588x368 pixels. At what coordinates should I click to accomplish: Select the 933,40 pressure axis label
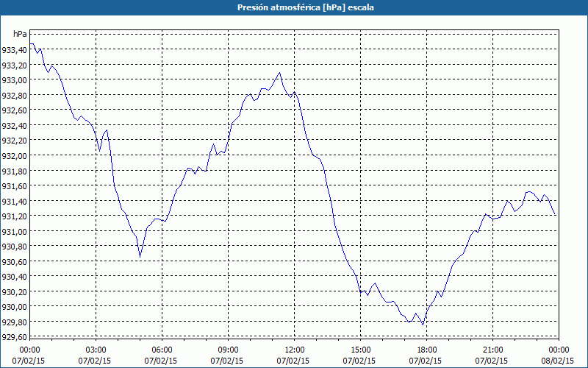[x=14, y=50]
